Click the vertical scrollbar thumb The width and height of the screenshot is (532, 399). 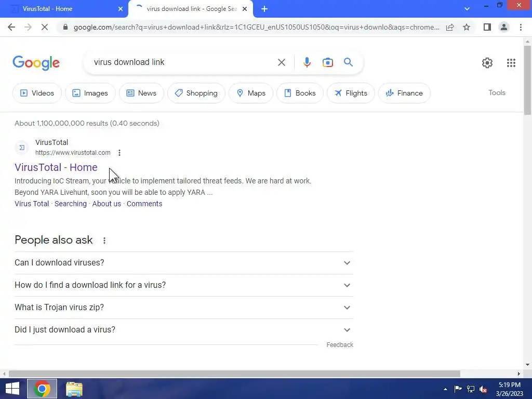[x=527, y=80]
